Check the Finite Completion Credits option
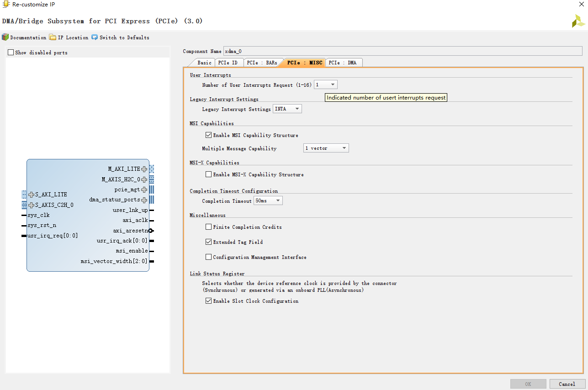588x390 pixels. pyautogui.click(x=209, y=227)
